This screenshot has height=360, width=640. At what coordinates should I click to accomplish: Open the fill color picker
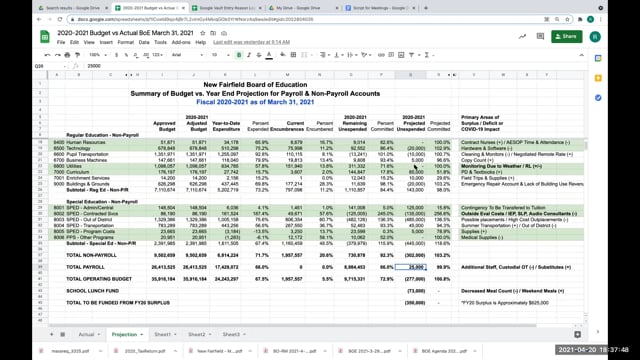click(x=282, y=55)
